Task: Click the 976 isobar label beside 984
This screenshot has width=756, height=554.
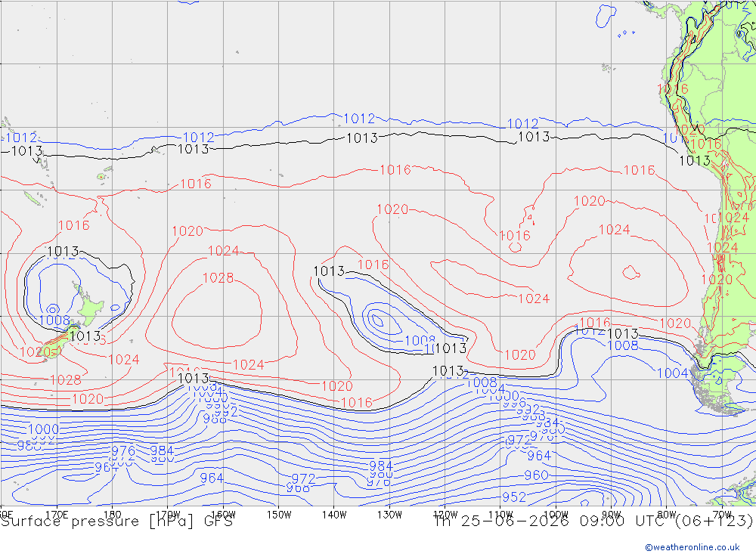Action: point(123,451)
